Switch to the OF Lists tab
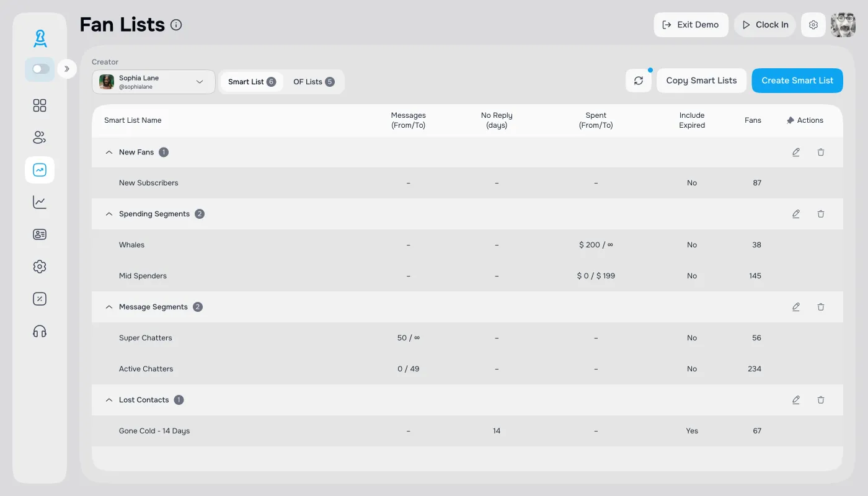 (313, 82)
